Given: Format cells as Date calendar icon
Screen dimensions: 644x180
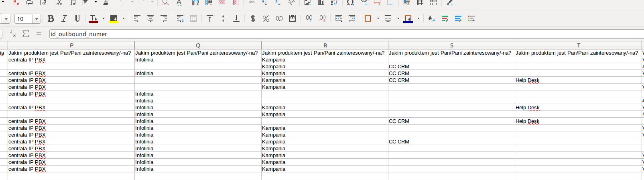Looking at the screenshot, I should pyautogui.click(x=293, y=18).
